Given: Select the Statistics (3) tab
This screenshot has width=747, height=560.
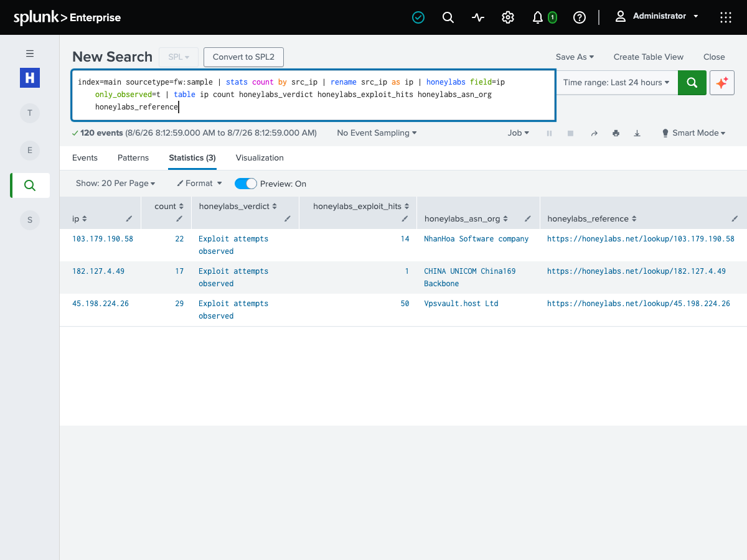Looking at the screenshot, I should (192, 158).
